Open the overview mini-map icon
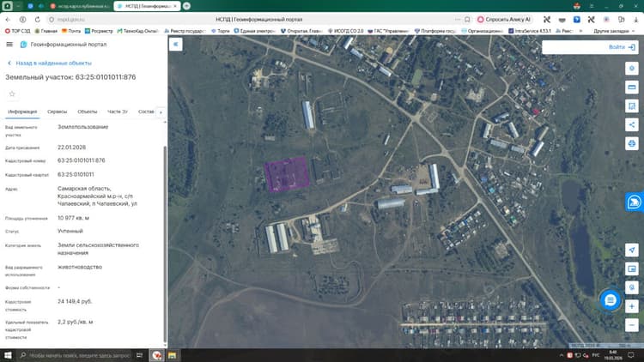Screen dimensions: 644x362 tap(632, 268)
